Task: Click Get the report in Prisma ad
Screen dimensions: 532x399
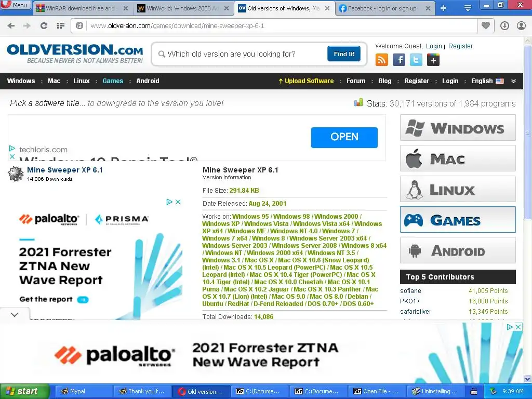Action: point(54,299)
